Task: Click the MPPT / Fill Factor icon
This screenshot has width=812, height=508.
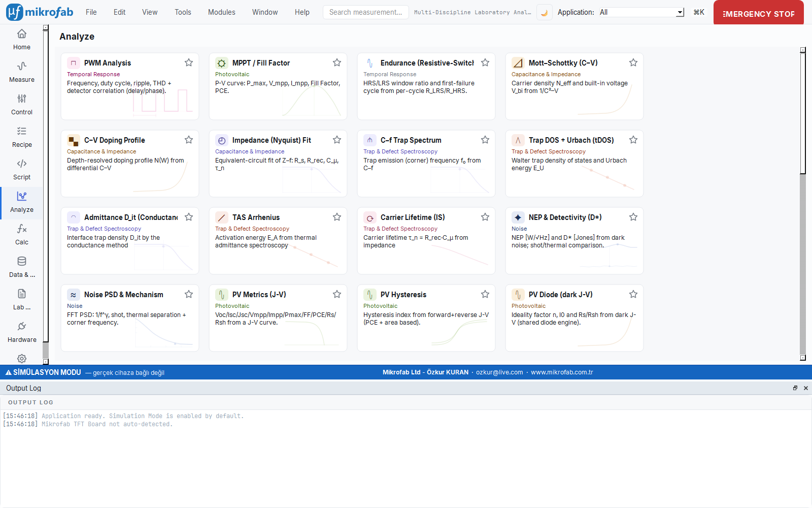Action: (x=222, y=63)
